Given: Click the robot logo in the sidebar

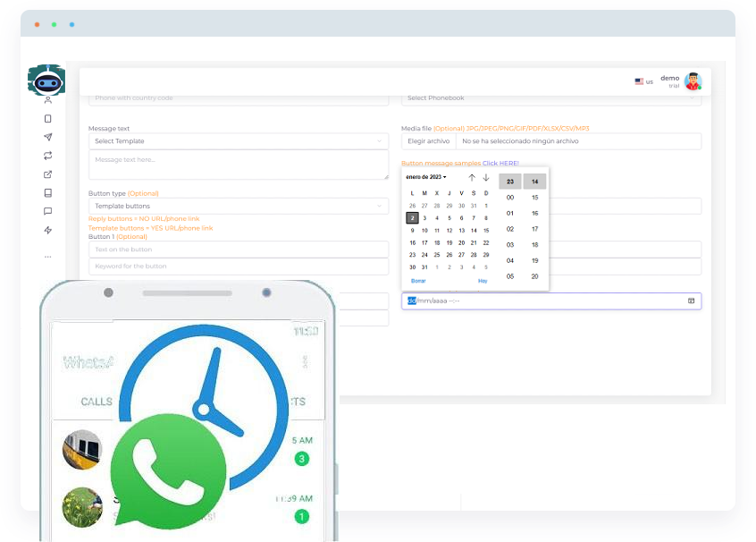Looking at the screenshot, I should (46, 80).
